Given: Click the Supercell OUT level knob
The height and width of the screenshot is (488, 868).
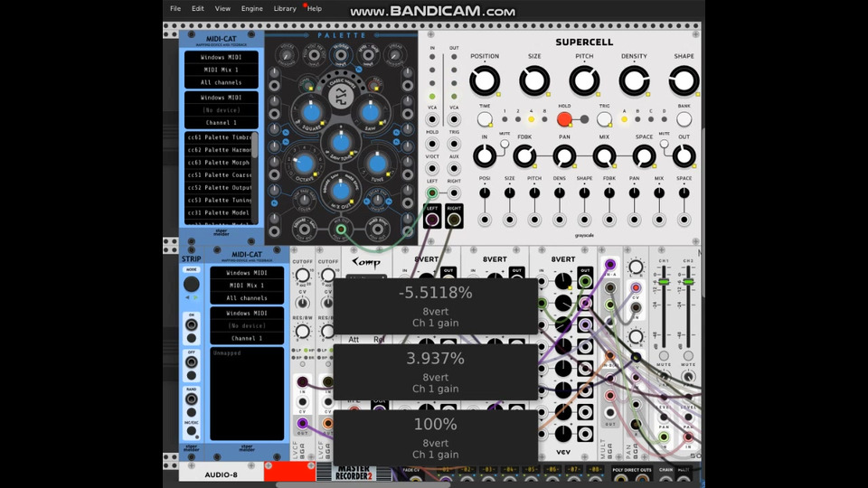Looking at the screenshot, I should [x=684, y=156].
